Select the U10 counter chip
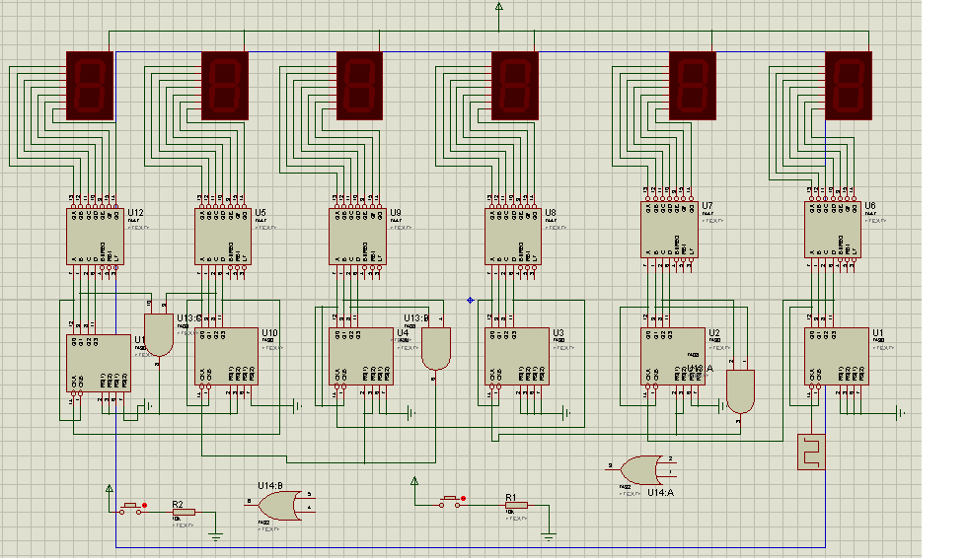Viewport: 968px width, 560px height. (x=226, y=356)
